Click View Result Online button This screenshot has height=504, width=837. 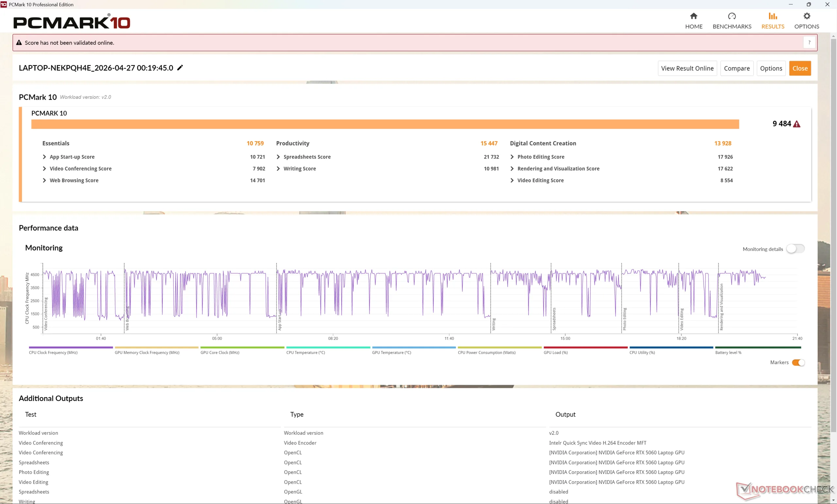point(687,68)
